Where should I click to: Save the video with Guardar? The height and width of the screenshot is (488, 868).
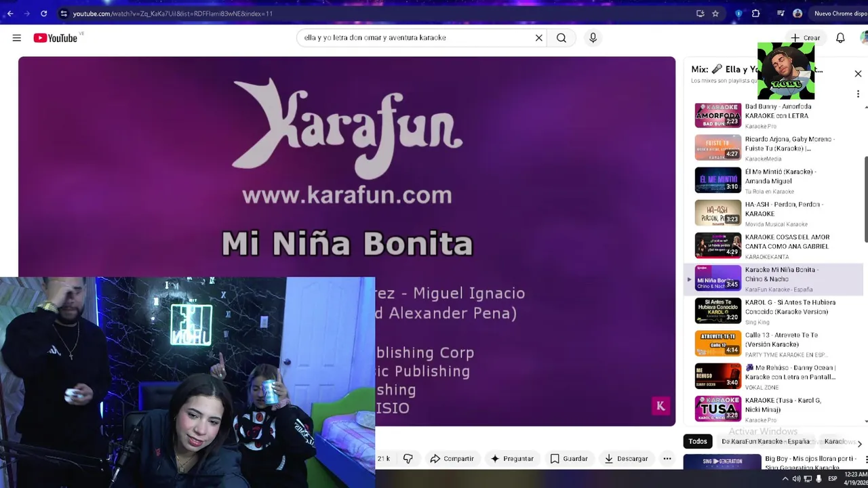pyautogui.click(x=569, y=459)
